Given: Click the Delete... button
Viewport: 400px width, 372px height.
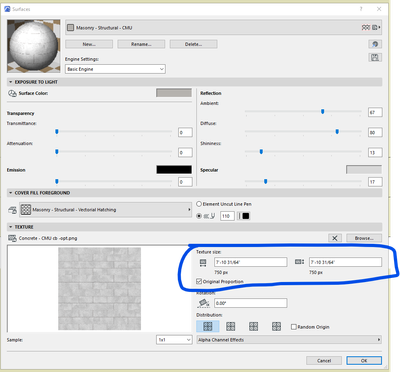Looking at the screenshot, I should (193, 44).
